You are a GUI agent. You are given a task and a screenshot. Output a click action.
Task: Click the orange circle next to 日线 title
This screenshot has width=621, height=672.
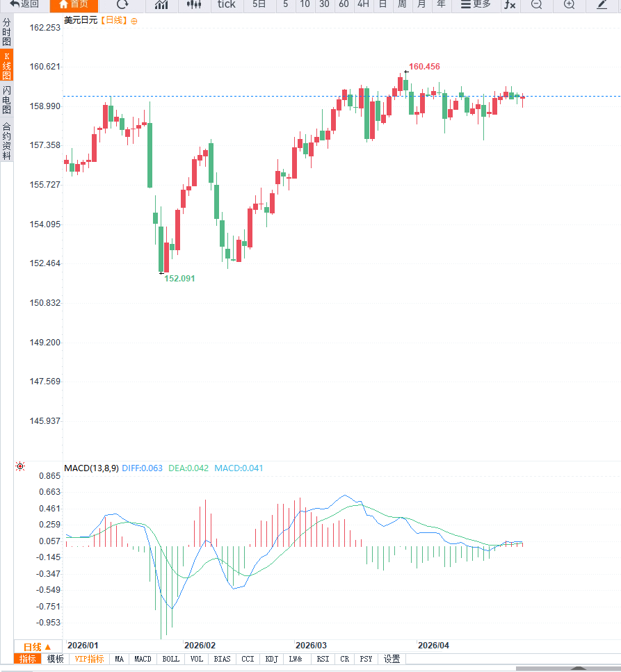pos(134,21)
